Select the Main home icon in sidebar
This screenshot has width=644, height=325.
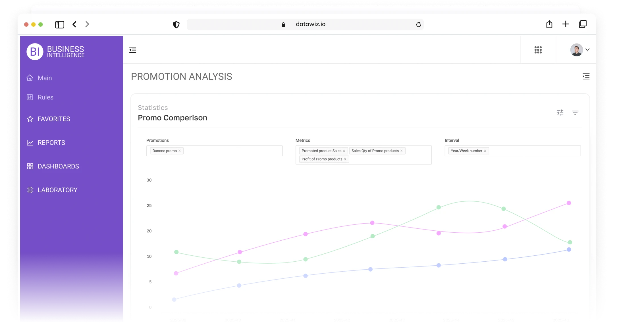[44, 78]
